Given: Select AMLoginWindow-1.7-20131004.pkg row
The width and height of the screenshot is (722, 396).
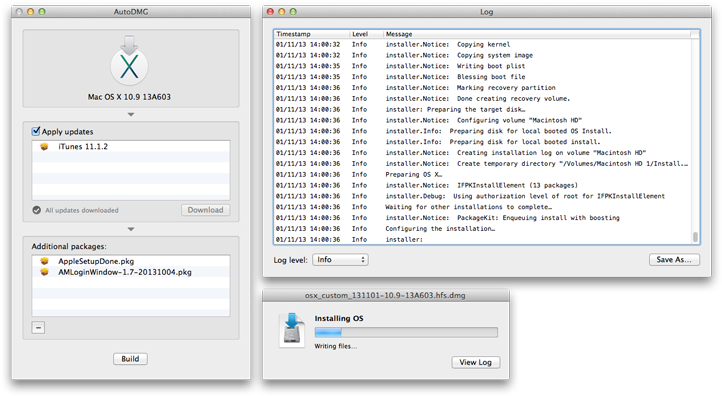Looking at the screenshot, I should [131, 272].
